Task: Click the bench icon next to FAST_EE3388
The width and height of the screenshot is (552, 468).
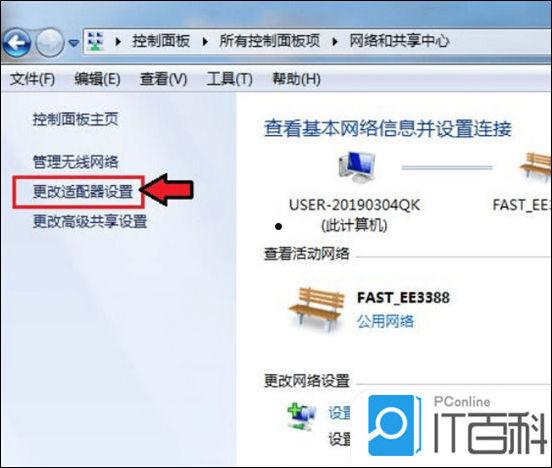Action: click(316, 308)
